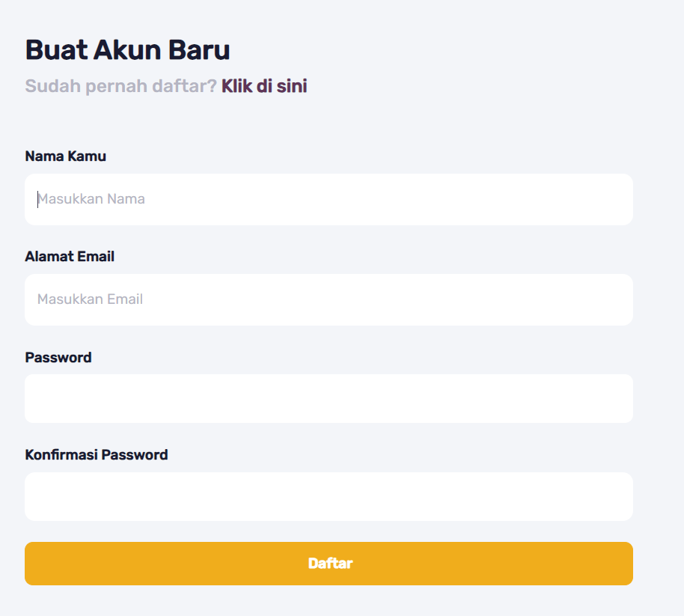Open the "Klik di sini" login link
Image resolution: width=684 pixels, height=616 pixels.
tap(264, 86)
